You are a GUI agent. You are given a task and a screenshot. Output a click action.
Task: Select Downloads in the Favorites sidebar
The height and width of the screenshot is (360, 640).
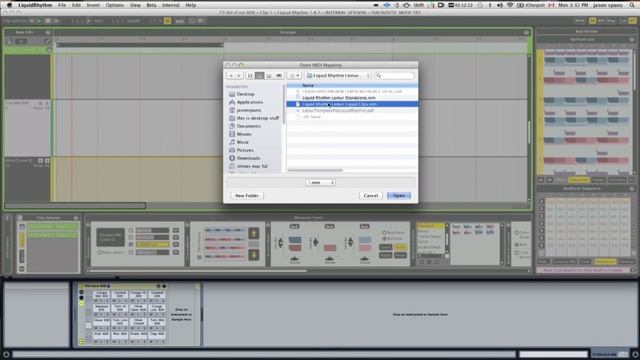click(x=248, y=158)
